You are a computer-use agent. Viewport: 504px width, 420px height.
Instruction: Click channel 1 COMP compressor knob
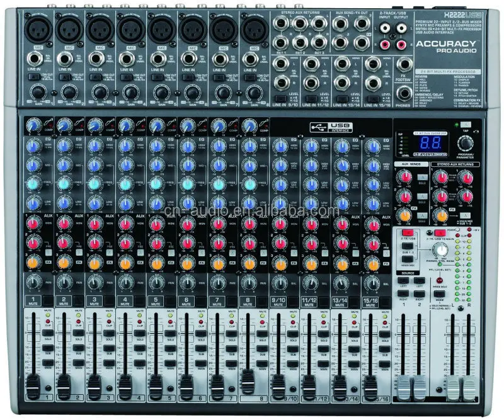(x=33, y=125)
